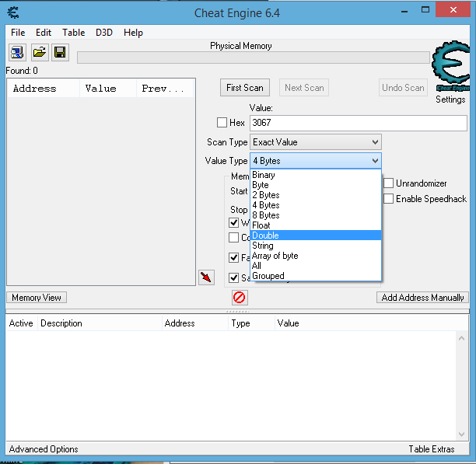Click the Memory View button
Image resolution: width=476 pixels, height=464 pixels.
click(x=37, y=298)
